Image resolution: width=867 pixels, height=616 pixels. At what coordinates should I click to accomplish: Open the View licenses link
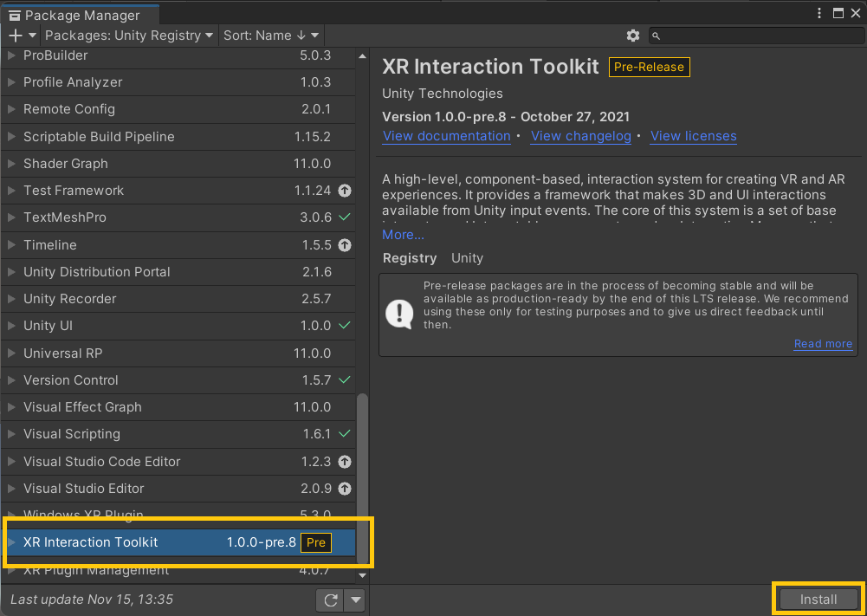[694, 136]
